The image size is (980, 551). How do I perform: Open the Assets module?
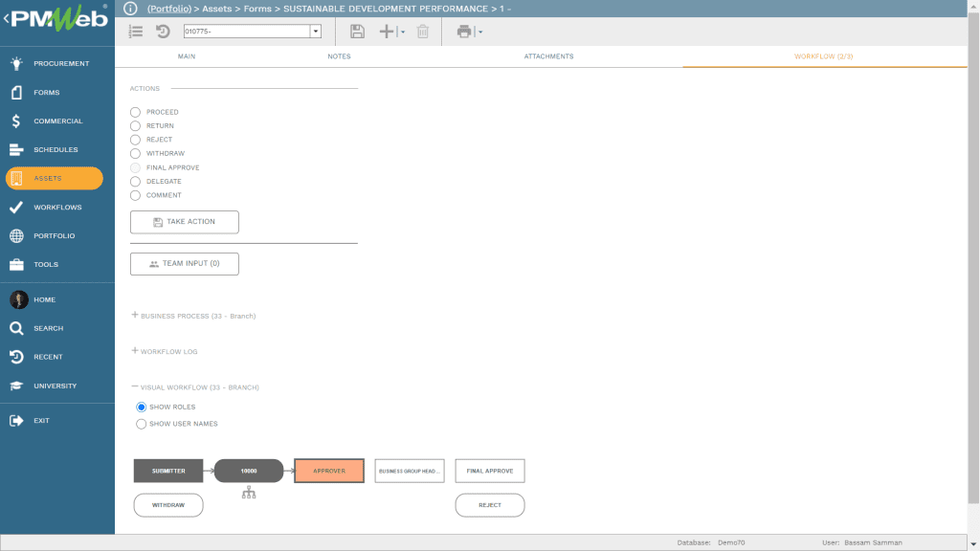[x=55, y=178]
